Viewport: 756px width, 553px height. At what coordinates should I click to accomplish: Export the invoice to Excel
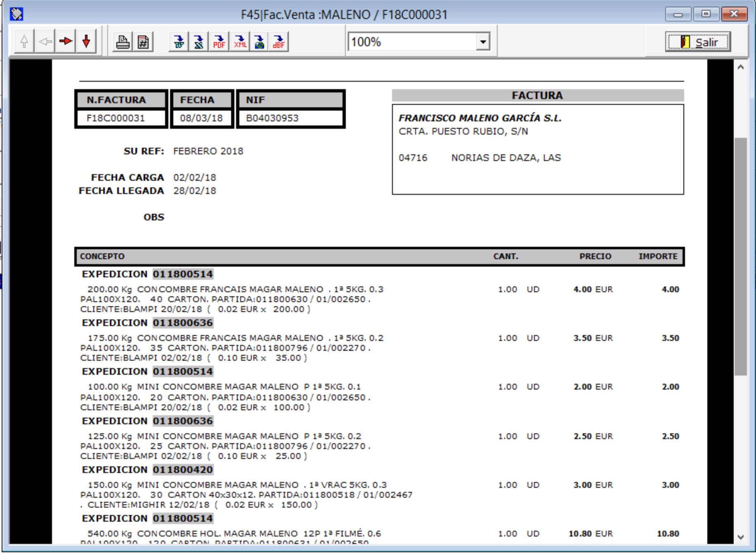pyautogui.click(x=198, y=42)
